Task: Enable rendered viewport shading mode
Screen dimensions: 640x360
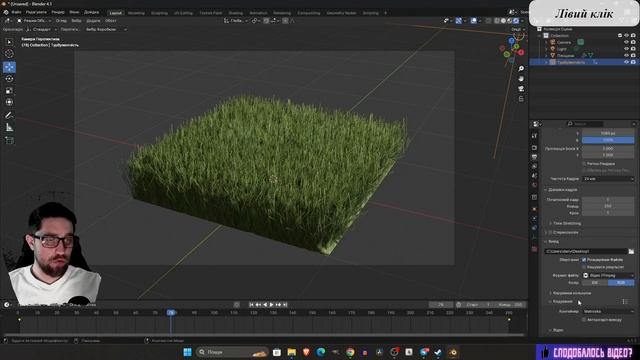Action: [516, 20]
